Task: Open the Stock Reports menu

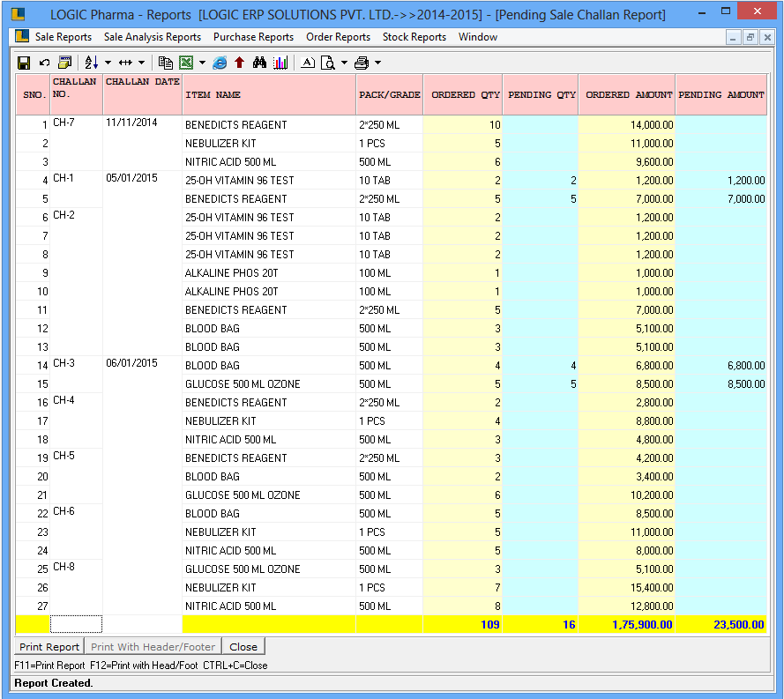Action: [414, 37]
